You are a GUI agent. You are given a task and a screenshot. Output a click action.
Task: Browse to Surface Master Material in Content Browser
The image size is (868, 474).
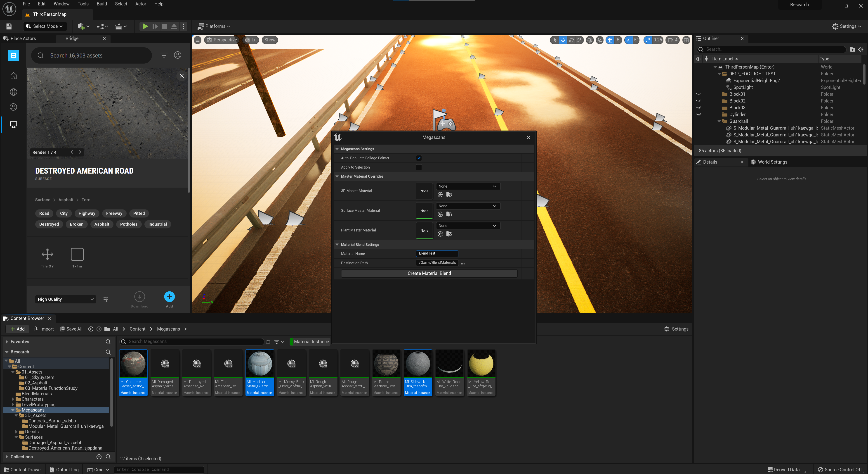tap(449, 214)
